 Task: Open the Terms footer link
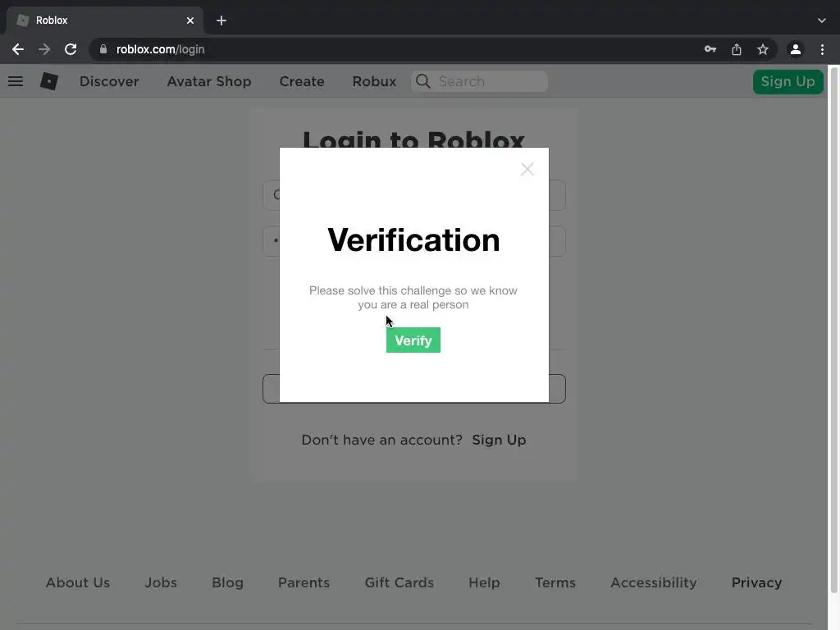[555, 582]
